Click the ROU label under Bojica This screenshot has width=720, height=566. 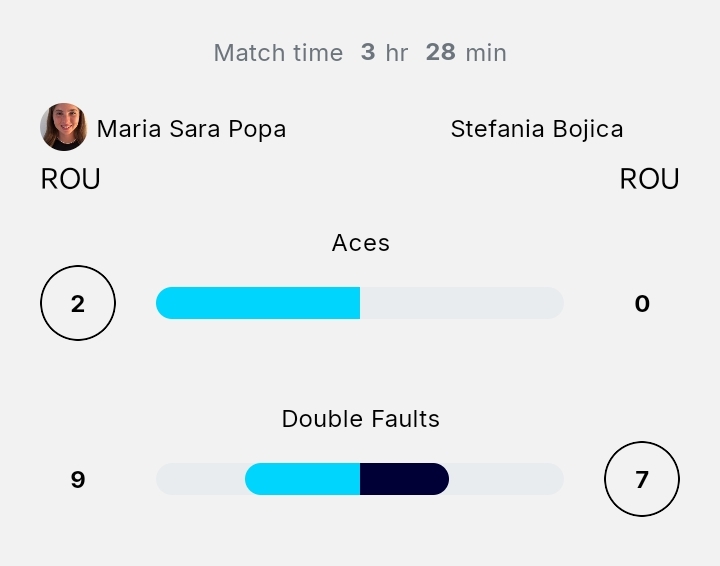coord(649,179)
